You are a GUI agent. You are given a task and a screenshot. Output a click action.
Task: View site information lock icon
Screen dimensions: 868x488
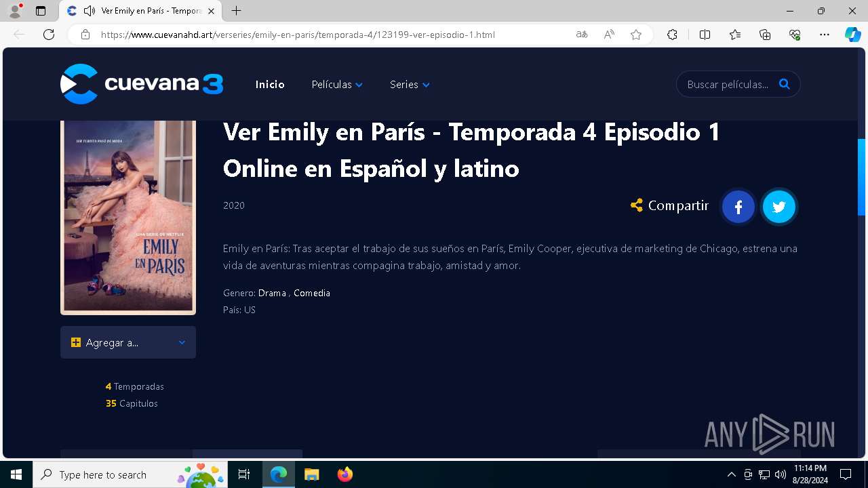click(x=85, y=35)
